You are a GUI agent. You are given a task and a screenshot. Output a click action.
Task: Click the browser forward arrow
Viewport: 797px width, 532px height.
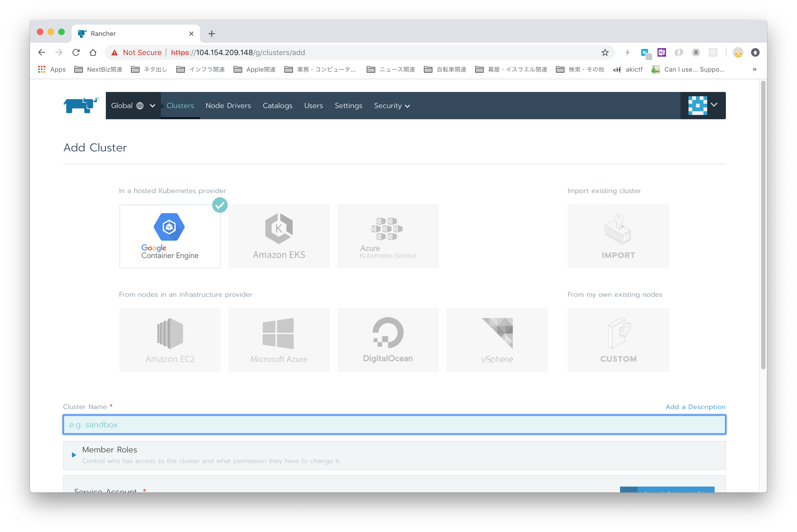[x=59, y=52]
